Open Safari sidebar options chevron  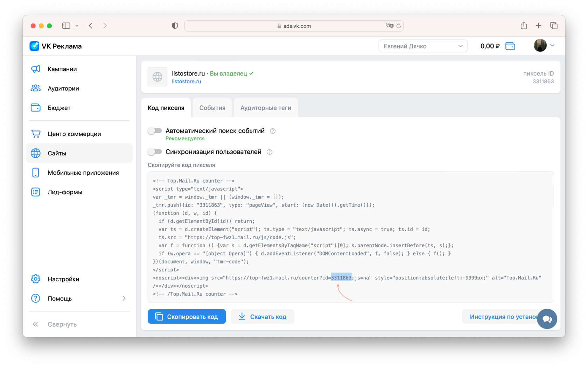click(x=77, y=26)
